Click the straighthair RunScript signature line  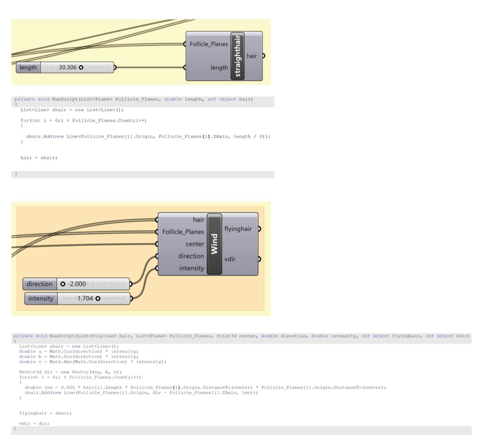[133, 99]
